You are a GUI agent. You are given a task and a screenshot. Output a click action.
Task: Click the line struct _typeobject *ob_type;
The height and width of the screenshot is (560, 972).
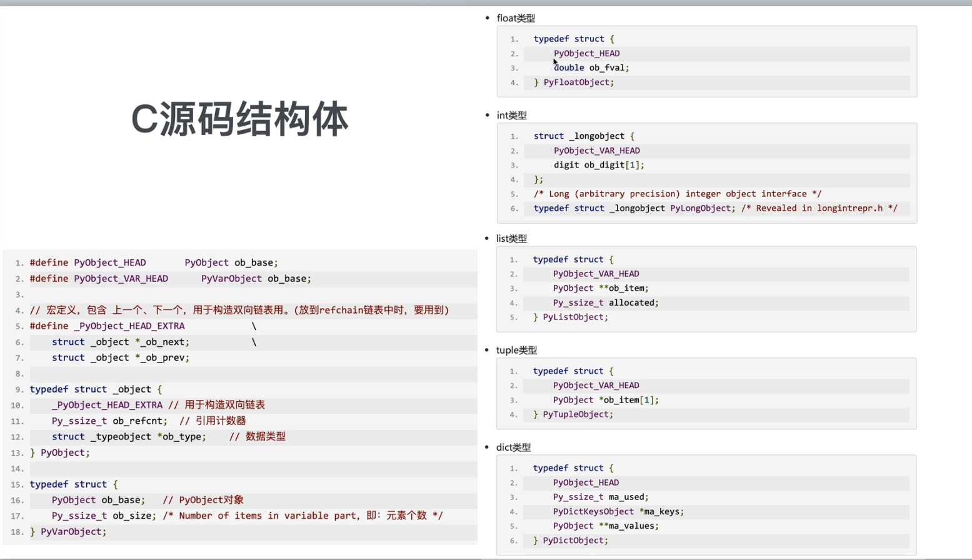point(129,436)
